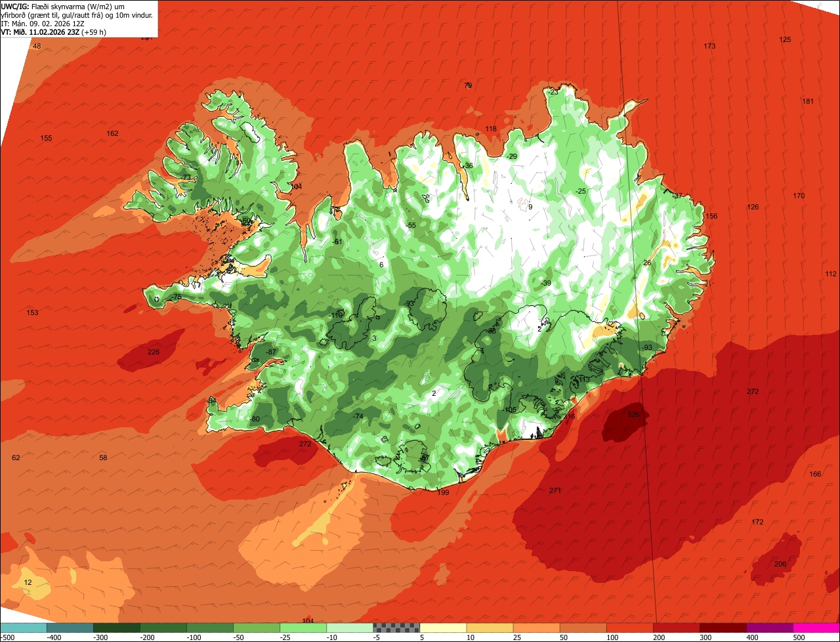The height and width of the screenshot is (642, 840).
Task: Pick the -100 to -50 green legend swatch
Action: 210,628
